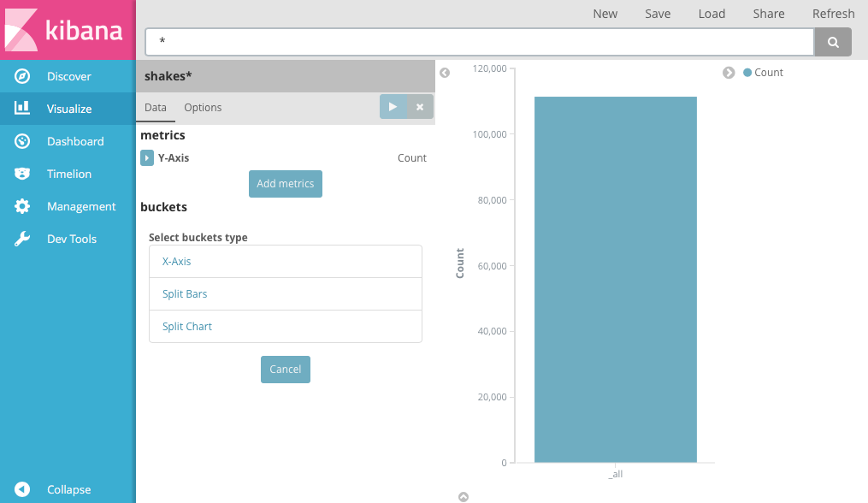Viewport: 868px width, 503px height.
Task: Collapse the legend with the right chevron
Action: point(729,73)
